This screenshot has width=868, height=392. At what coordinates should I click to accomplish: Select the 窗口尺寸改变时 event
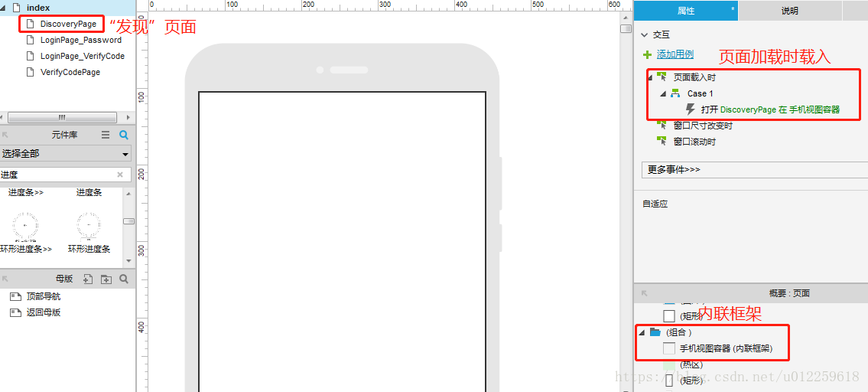click(703, 126)
